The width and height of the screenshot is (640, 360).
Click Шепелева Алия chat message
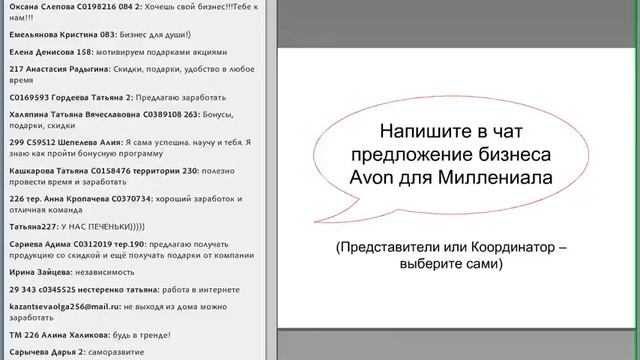pos(130,148)
